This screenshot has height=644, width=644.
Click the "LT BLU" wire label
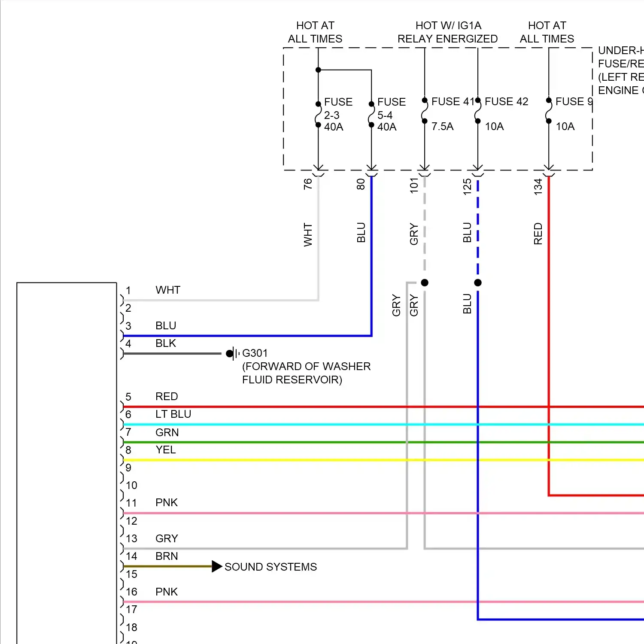click(173, 414)
